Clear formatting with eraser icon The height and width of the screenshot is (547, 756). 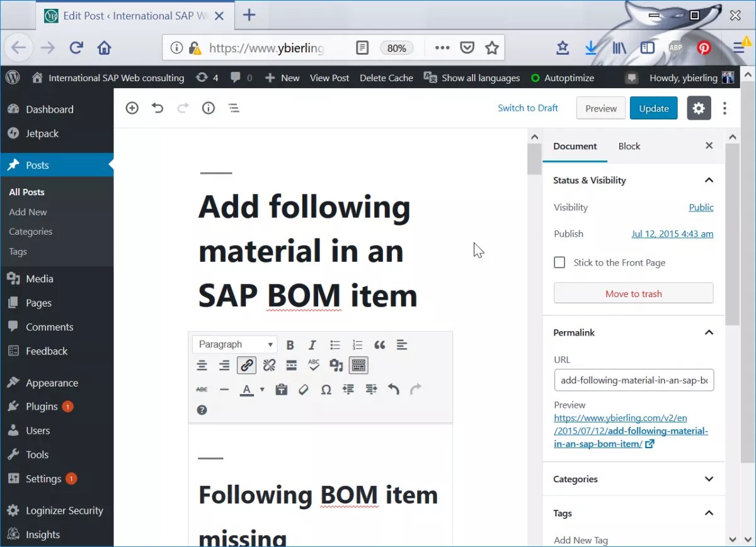(304, 390)
